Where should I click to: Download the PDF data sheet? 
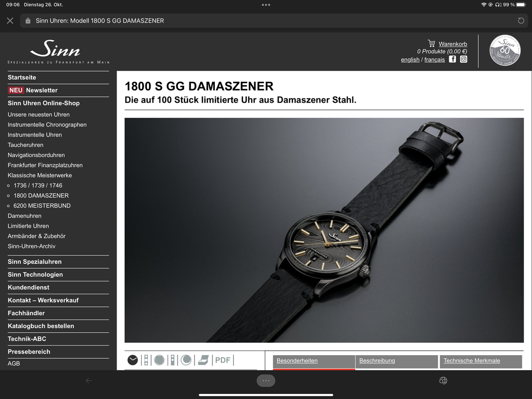point(222,360)
